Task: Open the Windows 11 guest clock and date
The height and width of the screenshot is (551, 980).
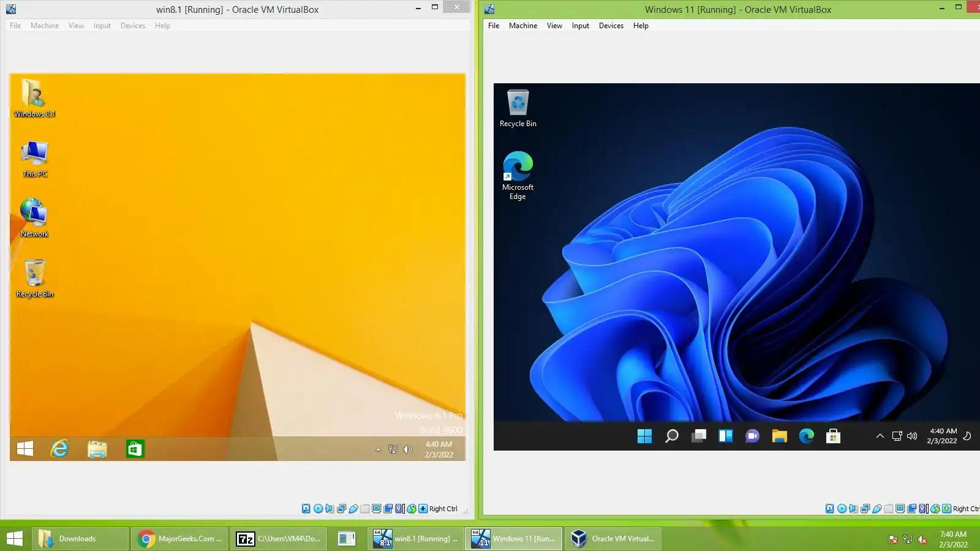Action: 943,436
